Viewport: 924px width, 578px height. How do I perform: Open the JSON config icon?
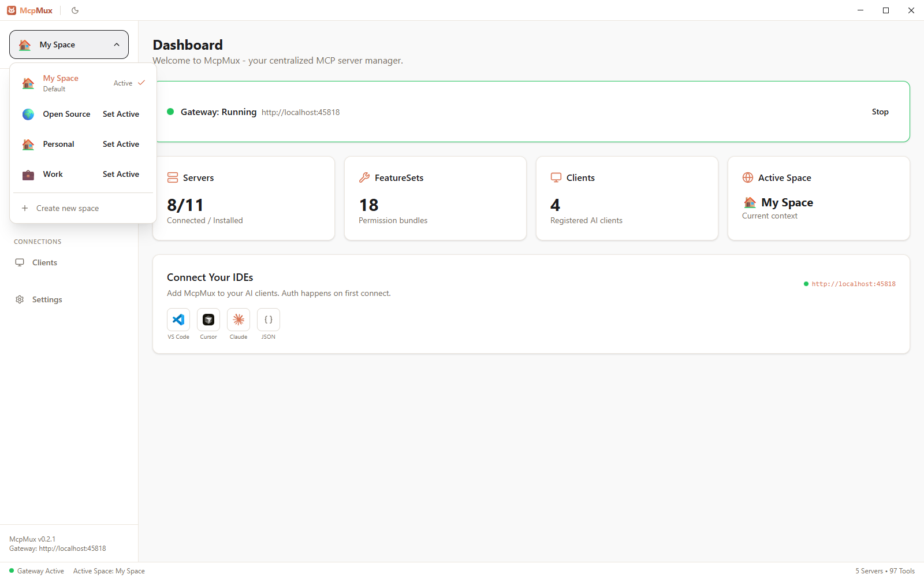[x=268, y=319]
